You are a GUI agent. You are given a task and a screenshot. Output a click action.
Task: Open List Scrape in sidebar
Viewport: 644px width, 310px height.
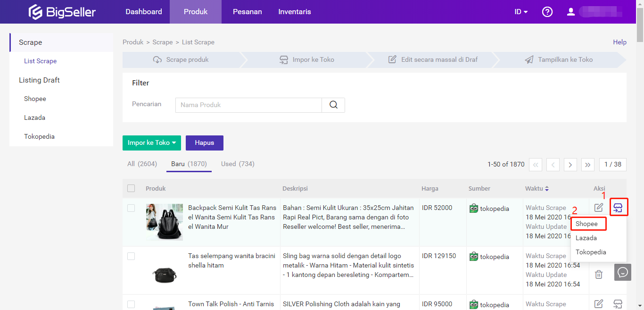pyautogui.click(x=41, y=61)
